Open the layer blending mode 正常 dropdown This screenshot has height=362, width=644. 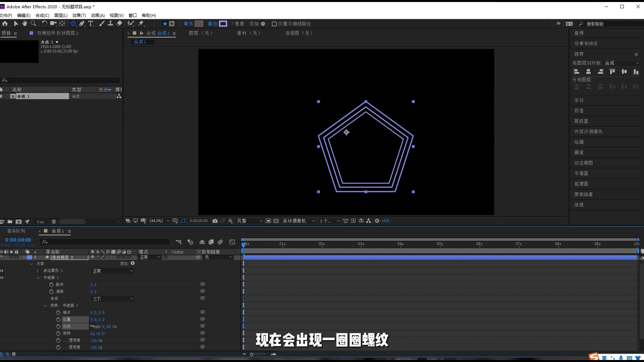pyautogui.click(x=150, y=257)
